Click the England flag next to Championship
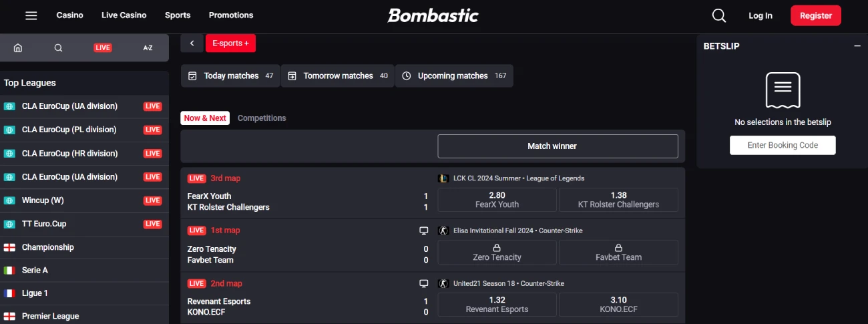Viewport: 868px width, 324px height. coord(9,247)
